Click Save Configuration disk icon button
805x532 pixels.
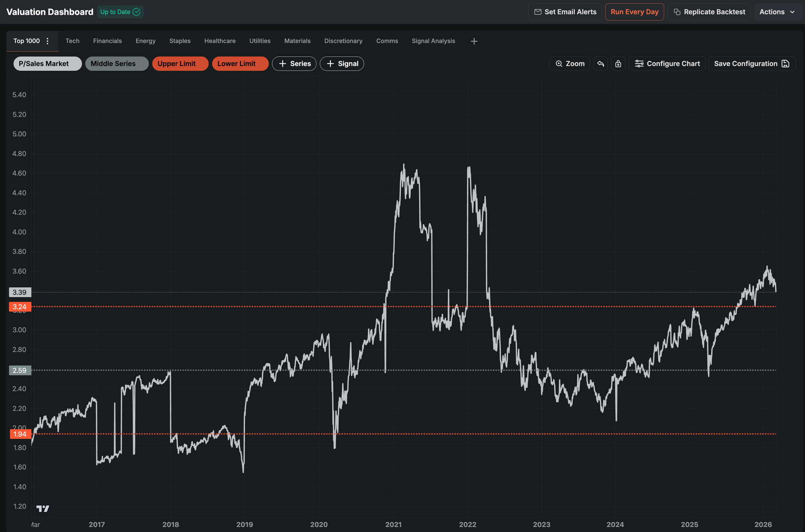[752, 64]
